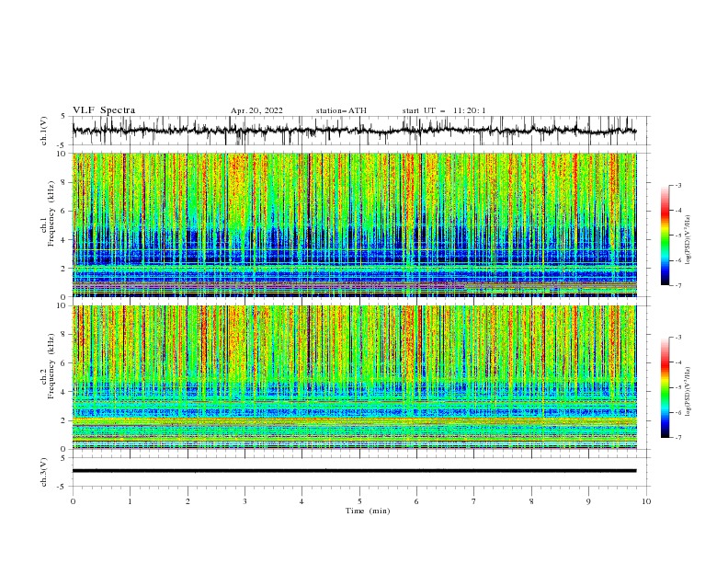
Task: Click the time axis tick labeled 9
Action: point(588,501)
